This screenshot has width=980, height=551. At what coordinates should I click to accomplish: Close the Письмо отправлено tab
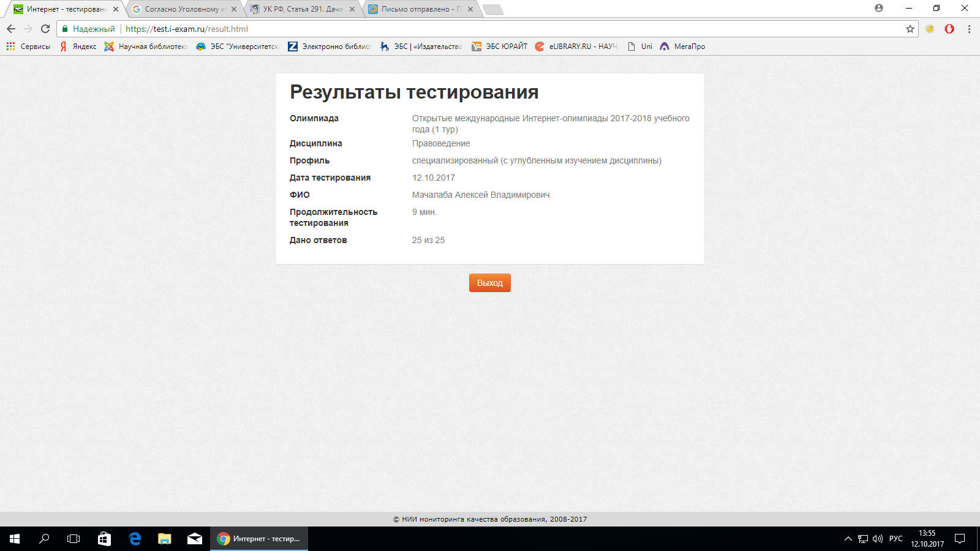tap(470, 9)
